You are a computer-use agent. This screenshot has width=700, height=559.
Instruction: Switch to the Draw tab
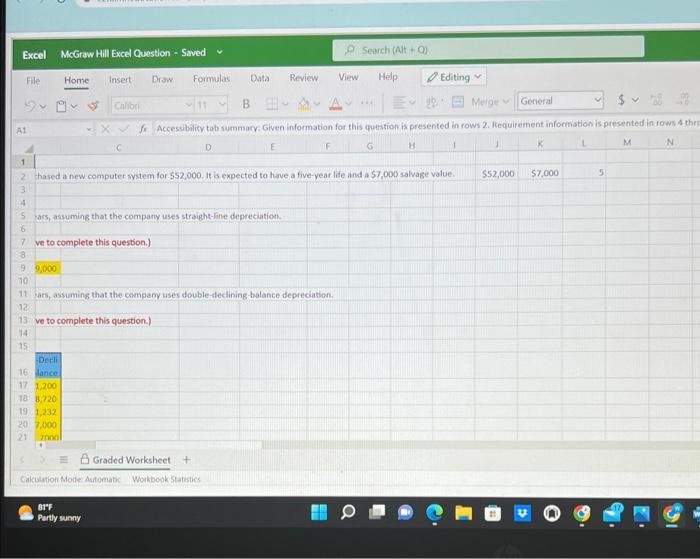click(162, 79)
